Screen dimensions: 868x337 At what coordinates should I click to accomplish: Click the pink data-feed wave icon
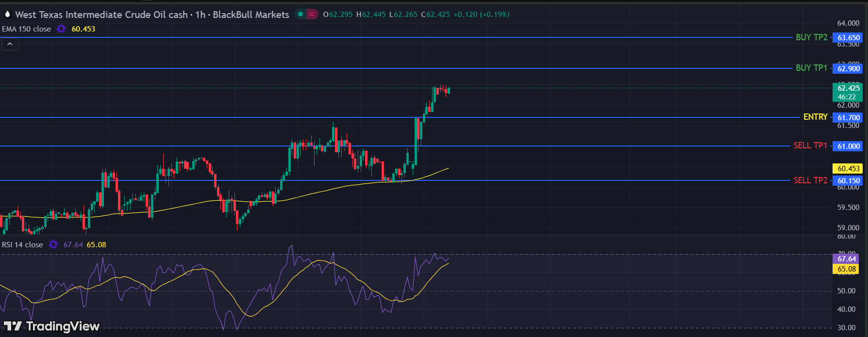click(x=312, y=15)
